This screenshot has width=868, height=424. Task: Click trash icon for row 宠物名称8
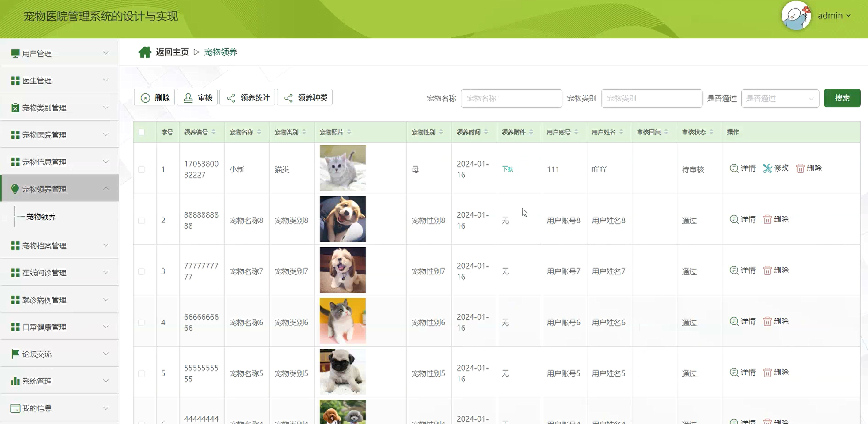coord(767,219)
